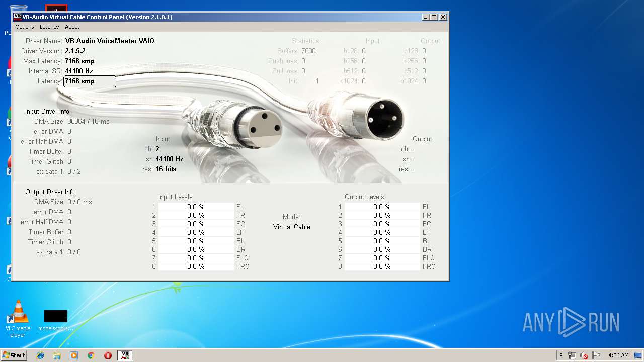
Task: Click Input Levels FR meter bar
Action: point(196,215)
